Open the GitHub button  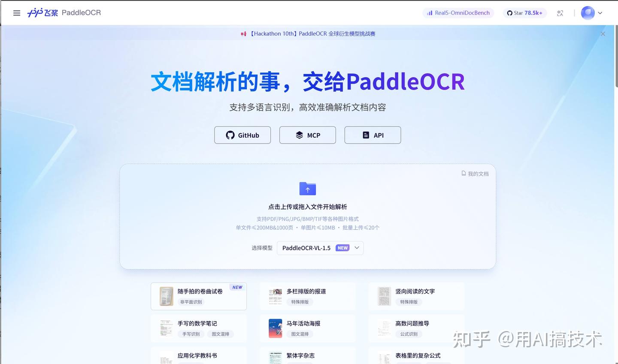click(x=242, y=135)
